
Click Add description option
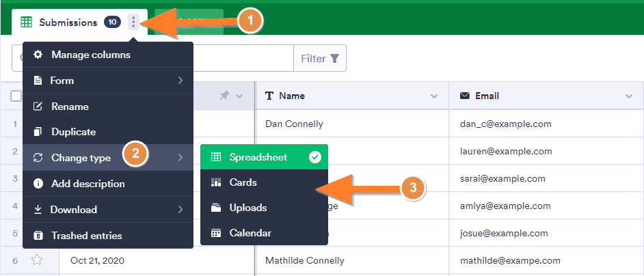(88, 184)
